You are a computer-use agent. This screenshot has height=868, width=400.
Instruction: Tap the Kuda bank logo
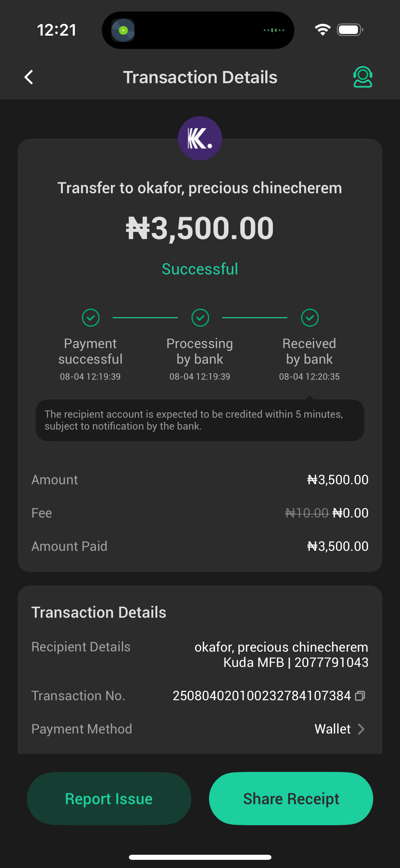[x=200, y=139]
